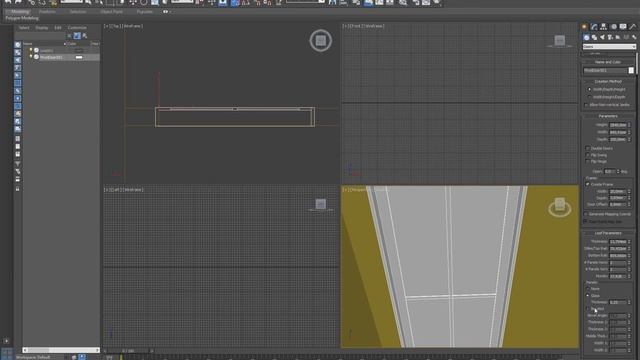Image resolution: width=640 pixels, height=360 pixels.
Task: Click the door Width spinner in Parameters
Action: [x=629, y=132]
